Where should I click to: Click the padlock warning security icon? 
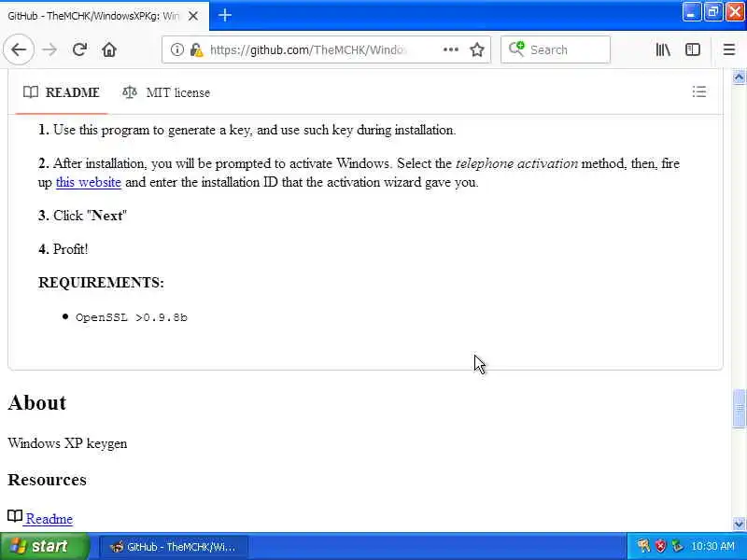[196, 49]
